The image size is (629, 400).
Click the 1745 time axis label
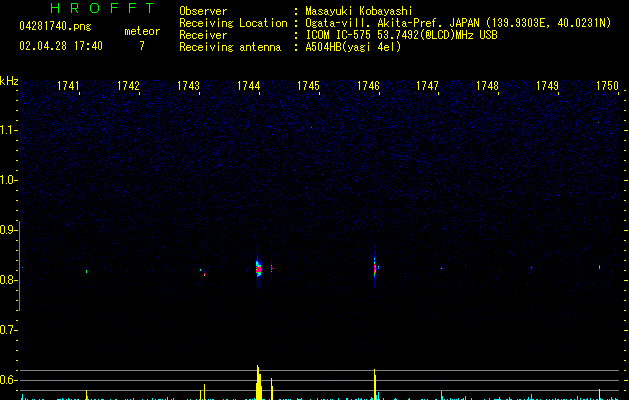pos(308,86)
